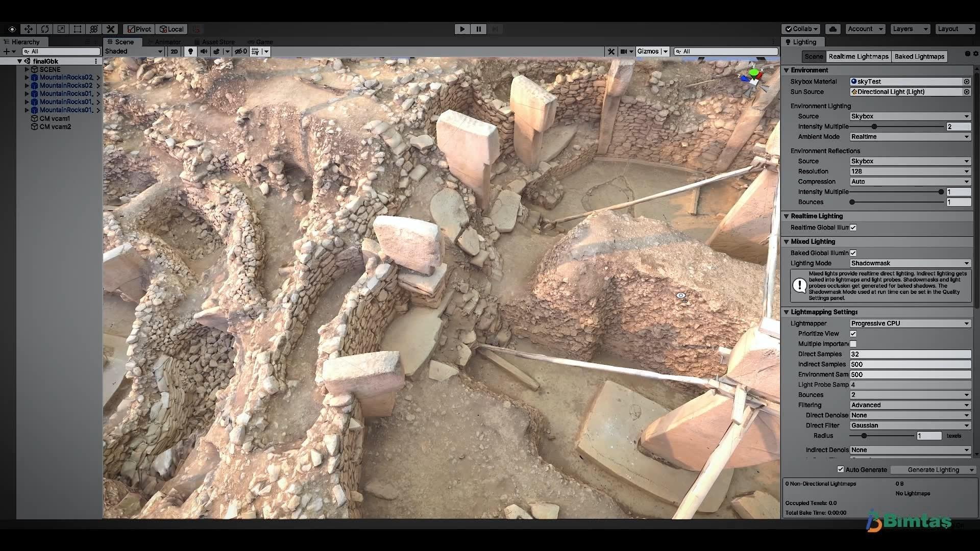Open Lighting help icon
This screenshot has height=551, width=980.
pyautogui.click(x=967, y=54)
